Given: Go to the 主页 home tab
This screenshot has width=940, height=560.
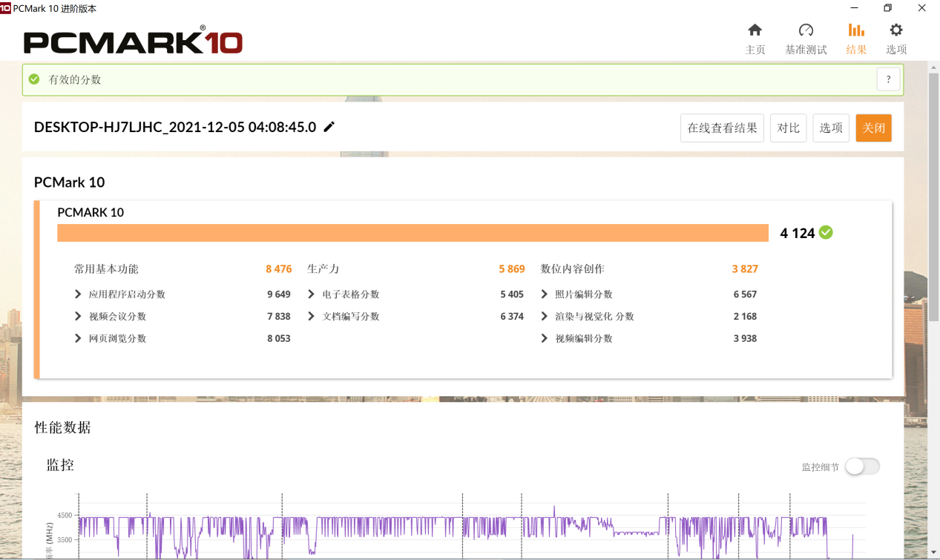Looking at the screenshot, I should [755, 39].
